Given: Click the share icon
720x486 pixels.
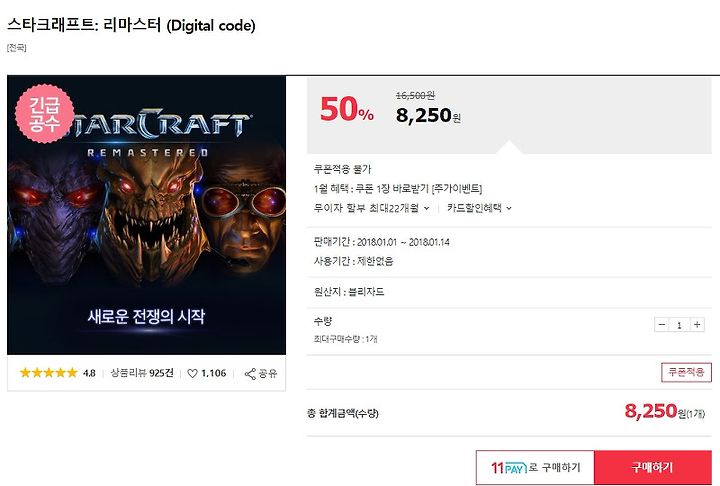Looking at the screenshot, I should pyautogui.click(x=250, y=373).
